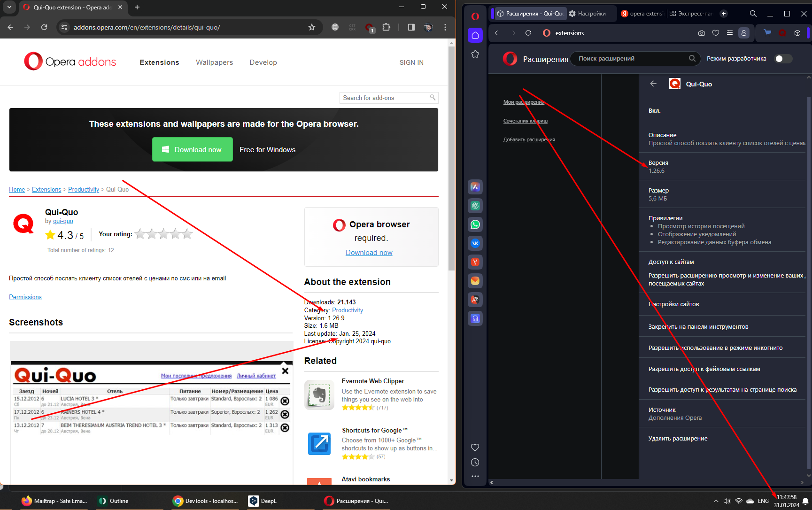Open Productivity breadcrumb link

pyautogui.click(x=84, y=189)
